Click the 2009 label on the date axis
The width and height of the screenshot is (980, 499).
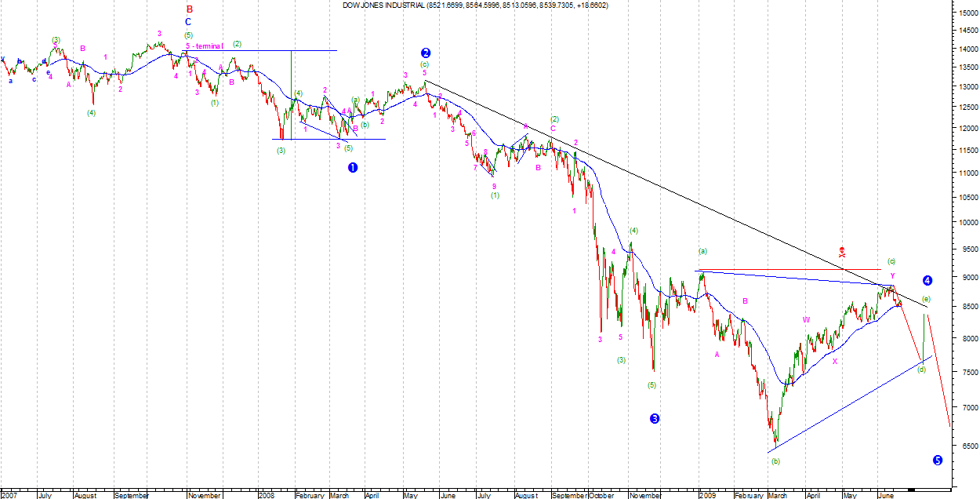coord(708,495)
